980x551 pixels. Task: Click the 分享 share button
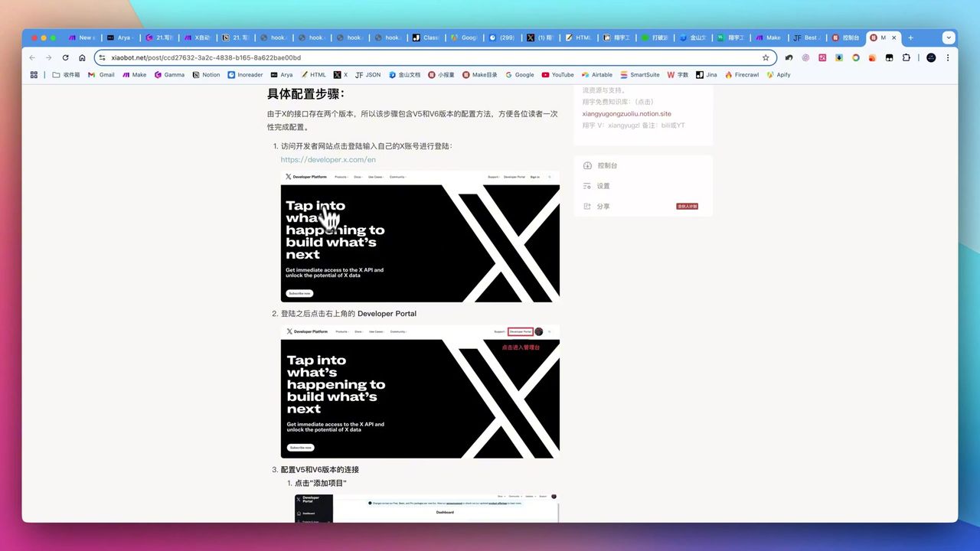point(602,206)
